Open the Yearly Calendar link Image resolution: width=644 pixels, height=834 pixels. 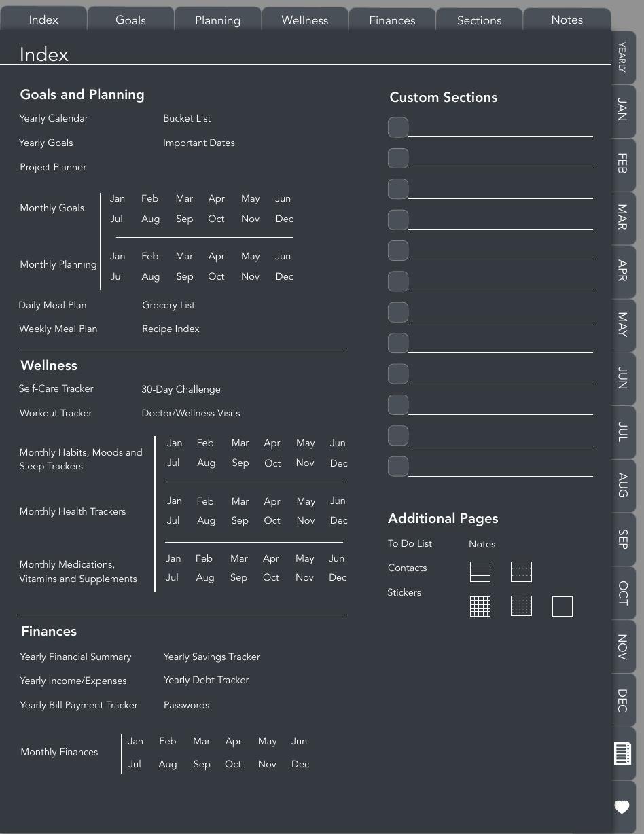coord(54,119)
